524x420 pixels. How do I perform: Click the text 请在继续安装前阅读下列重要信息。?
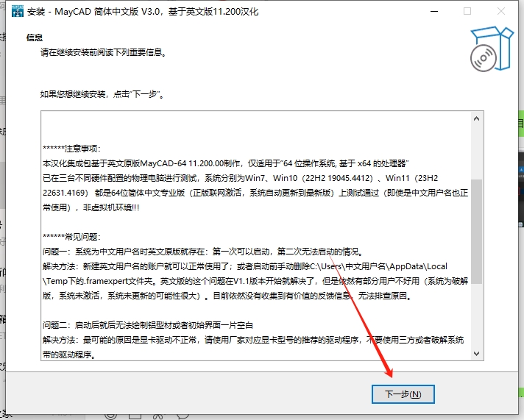pos(104,52)
